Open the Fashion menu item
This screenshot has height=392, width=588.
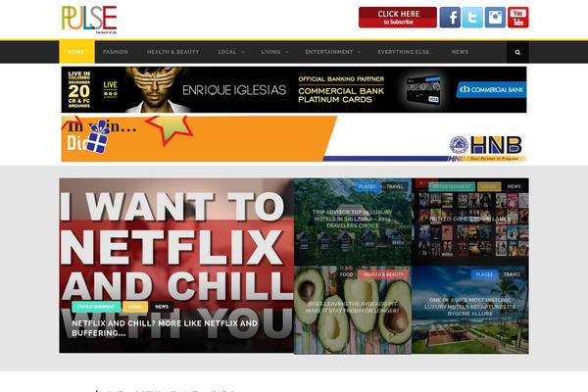coord(115,52)
